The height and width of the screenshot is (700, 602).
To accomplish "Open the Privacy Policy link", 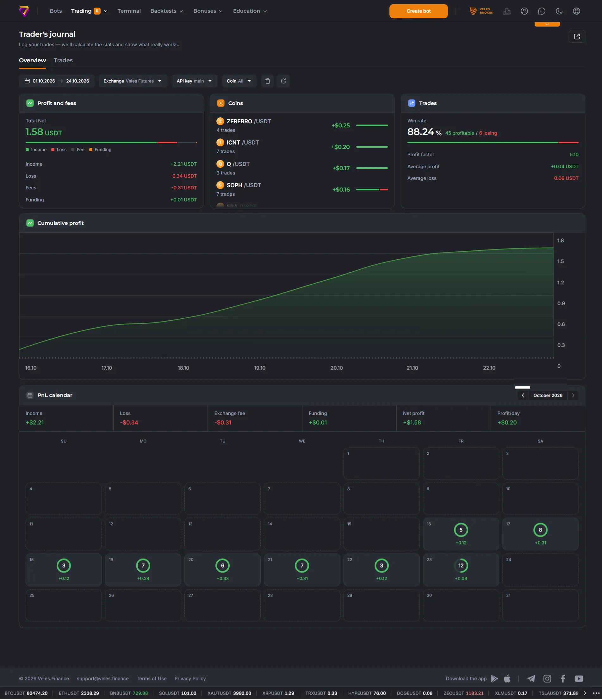I will pos(190,679).
